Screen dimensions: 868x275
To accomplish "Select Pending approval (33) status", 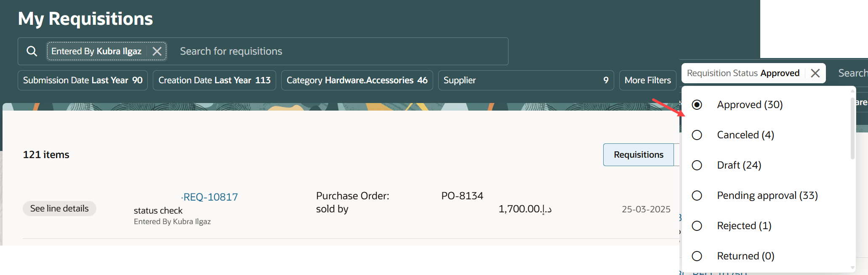I will click(697, 196).
